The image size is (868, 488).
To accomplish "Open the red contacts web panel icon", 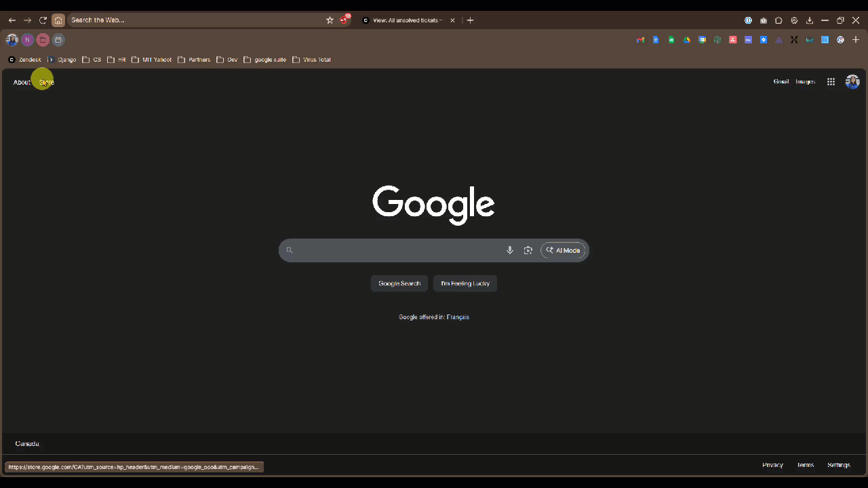I will pos(733,40).
